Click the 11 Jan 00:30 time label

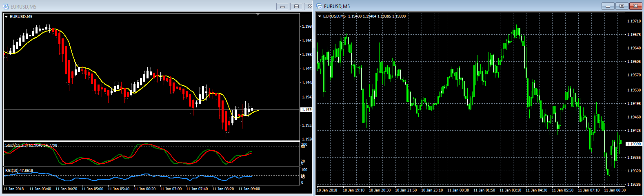[x=458, y=190]
